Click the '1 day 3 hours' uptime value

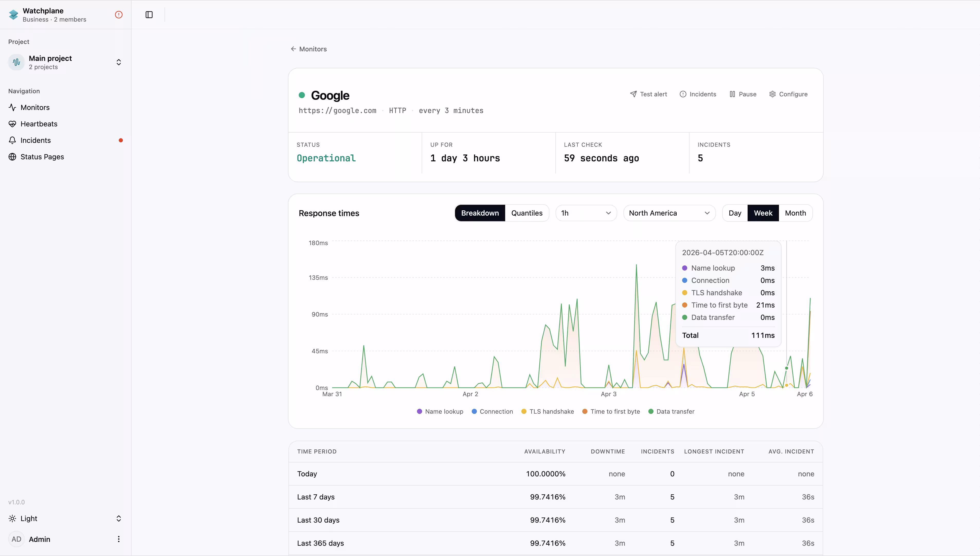pyautogui.click(x=465, y=158)
